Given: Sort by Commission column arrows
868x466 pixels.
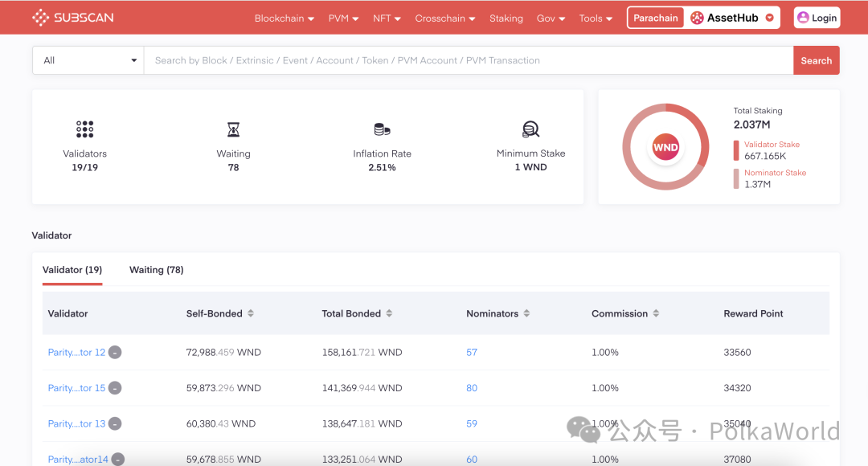Looking at the screenshot, I should tap(656, 313).
